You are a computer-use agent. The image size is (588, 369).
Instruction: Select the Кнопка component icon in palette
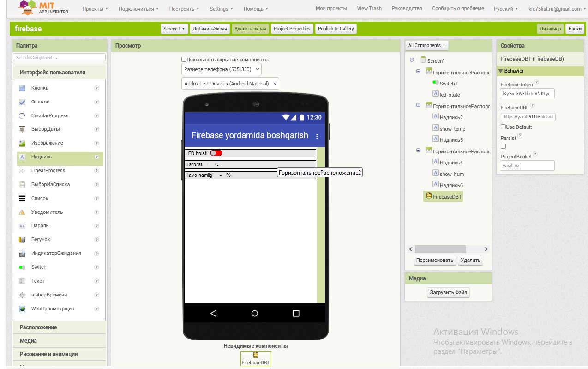coord(22,88)
